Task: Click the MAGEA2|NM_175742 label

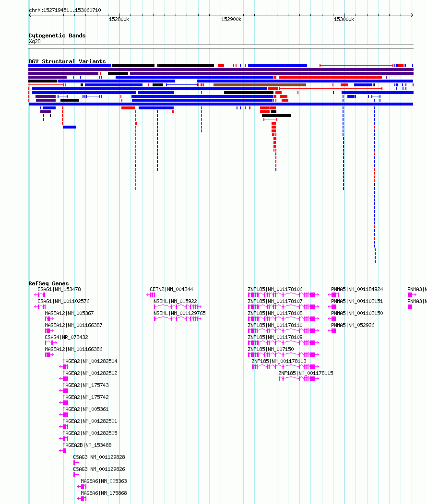Action: point(85,397)
